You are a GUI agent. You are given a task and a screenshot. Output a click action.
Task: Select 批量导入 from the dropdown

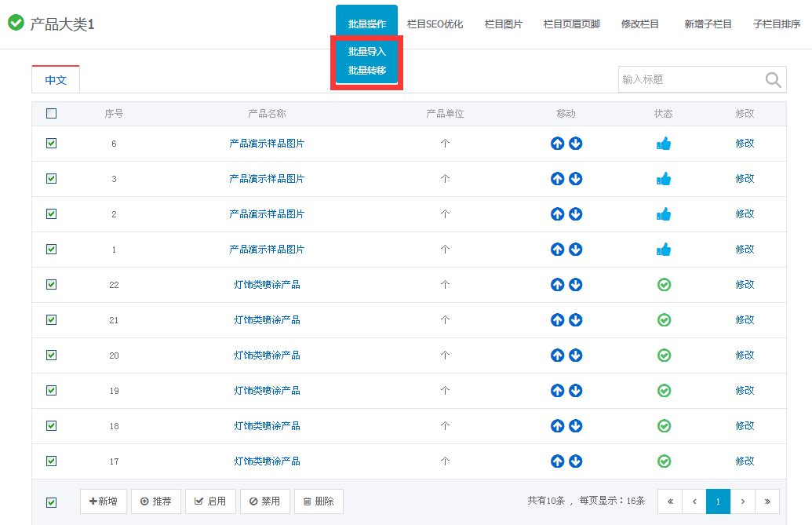tap(366, 52)
